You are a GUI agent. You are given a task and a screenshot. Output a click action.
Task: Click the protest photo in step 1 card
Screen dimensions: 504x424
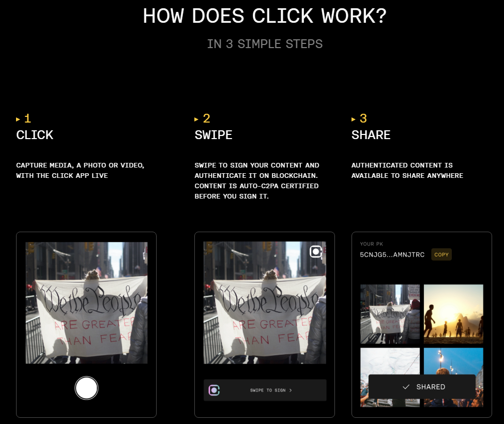86,303
